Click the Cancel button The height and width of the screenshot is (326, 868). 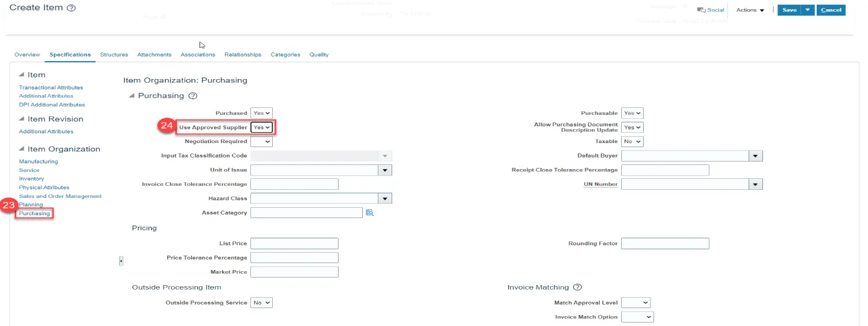tap(831, 10)
